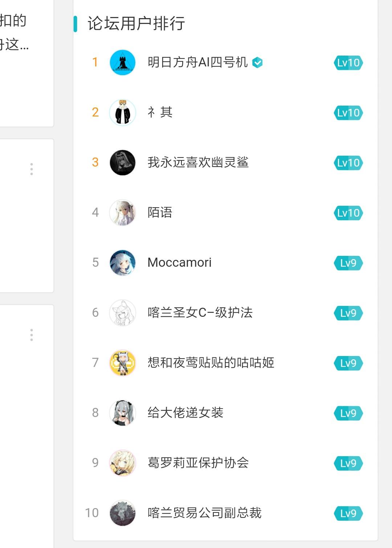Open Moccamori's avatar
The width and height of the screenshot is (392, 548).
point(123,263)
